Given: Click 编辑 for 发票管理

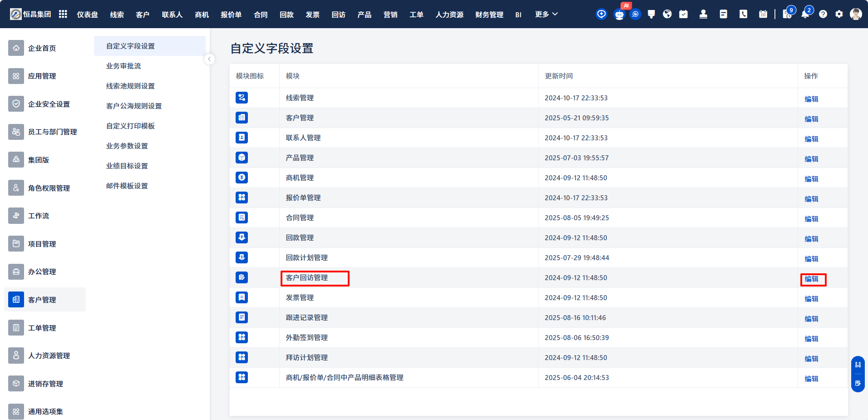Looking at the screenshot, I should tap(811, 299).
